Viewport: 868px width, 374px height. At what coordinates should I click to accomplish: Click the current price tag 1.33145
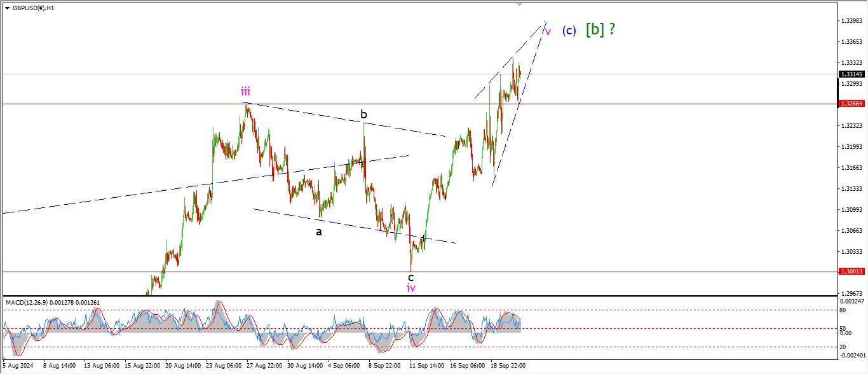click(850, 74)
